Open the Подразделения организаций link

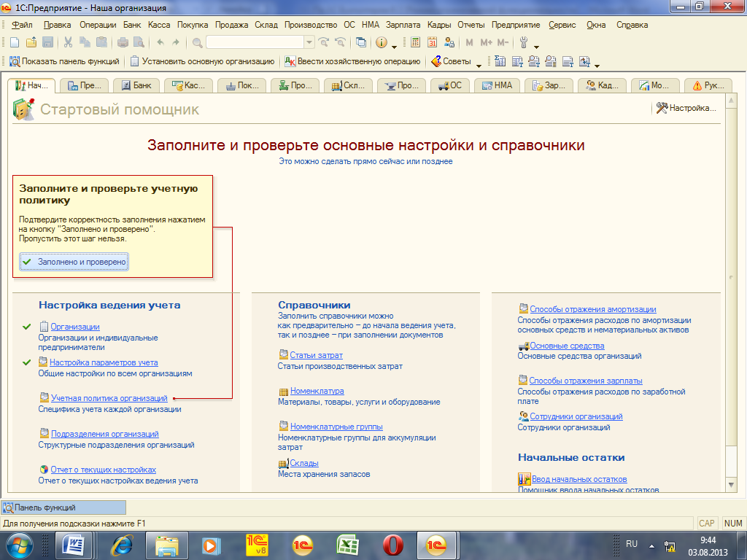pyautogui.click(x=105, y=434)
